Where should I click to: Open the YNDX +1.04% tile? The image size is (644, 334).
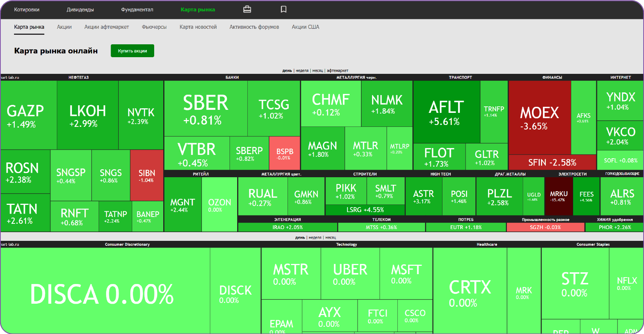[x=620, y=100]
